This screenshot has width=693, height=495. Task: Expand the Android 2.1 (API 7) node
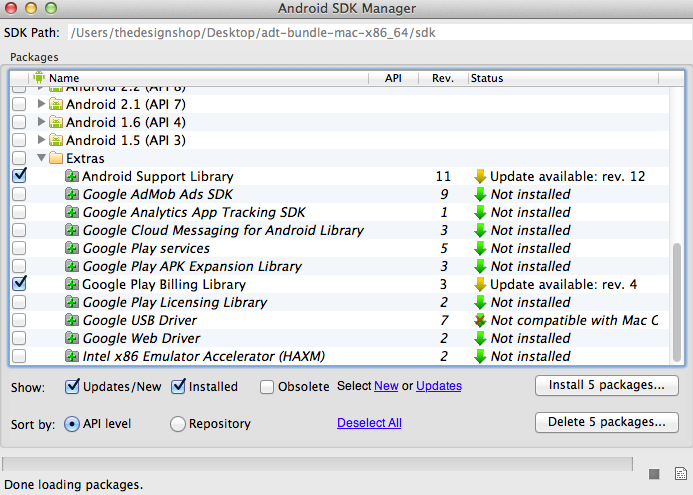(x=41, y=104)
